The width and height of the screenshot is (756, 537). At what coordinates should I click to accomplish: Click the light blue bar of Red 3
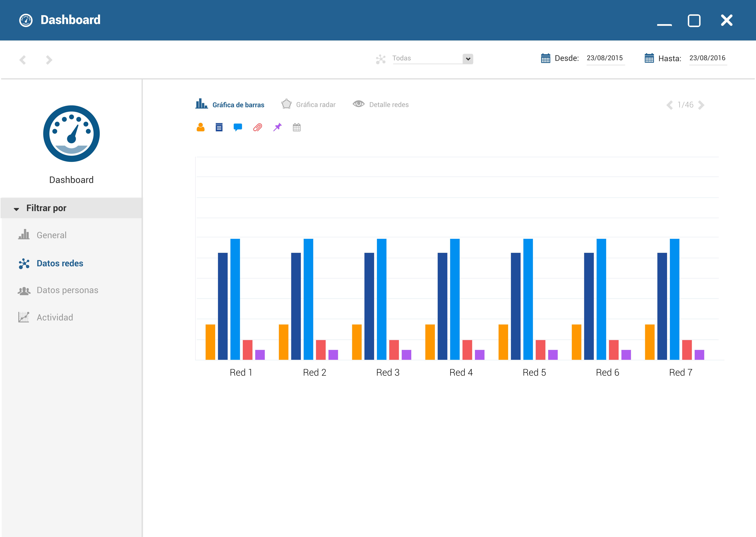pyautogui.click(x=382, y=299)
